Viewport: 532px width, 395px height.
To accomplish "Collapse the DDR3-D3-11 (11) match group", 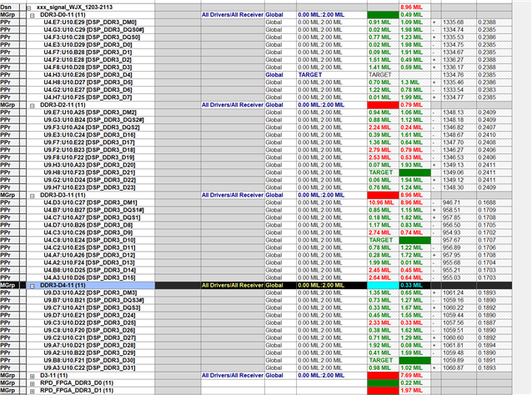I will click(33, 196).
